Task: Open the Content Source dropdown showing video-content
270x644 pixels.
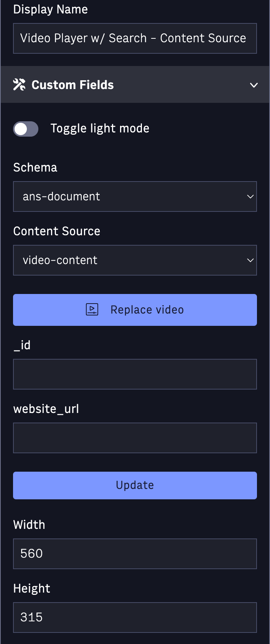Action: (135, 260)
